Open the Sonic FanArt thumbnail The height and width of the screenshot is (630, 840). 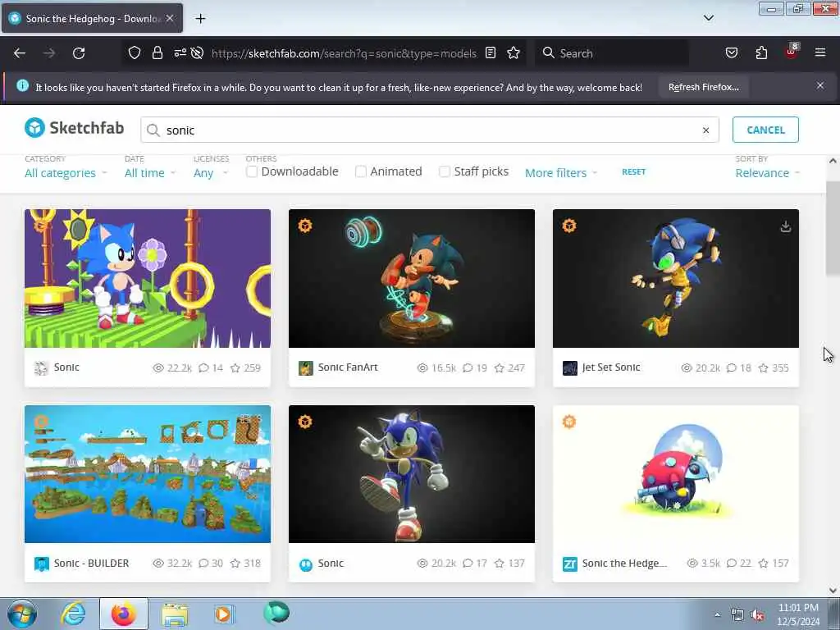412,279
